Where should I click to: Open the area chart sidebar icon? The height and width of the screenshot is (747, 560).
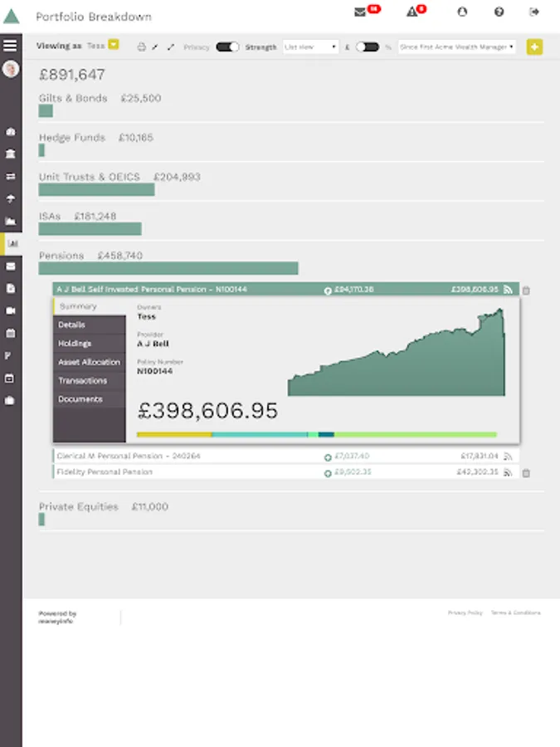11,221
